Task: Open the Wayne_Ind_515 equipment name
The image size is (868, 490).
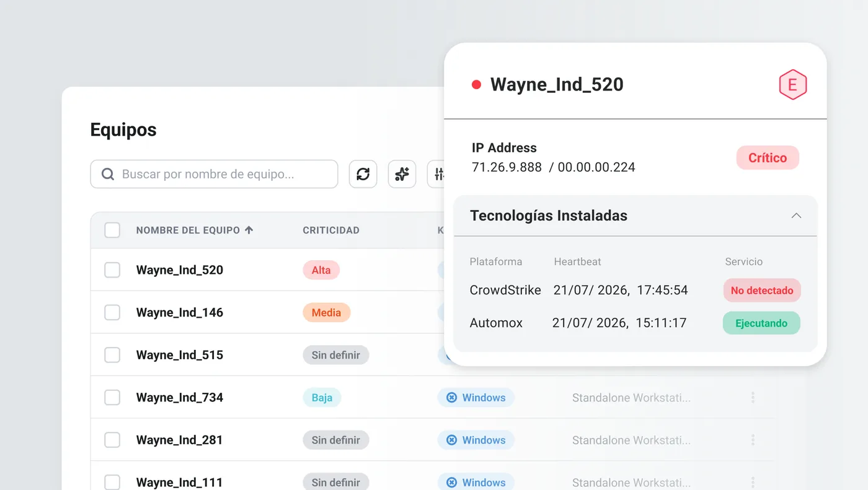Action: (180, 355)
